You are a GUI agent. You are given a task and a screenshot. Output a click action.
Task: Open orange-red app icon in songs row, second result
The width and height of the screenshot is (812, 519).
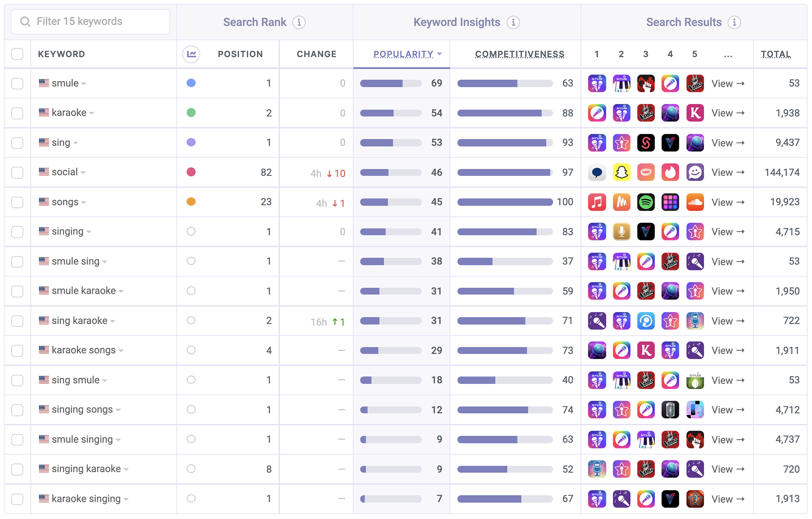point(622,202)
